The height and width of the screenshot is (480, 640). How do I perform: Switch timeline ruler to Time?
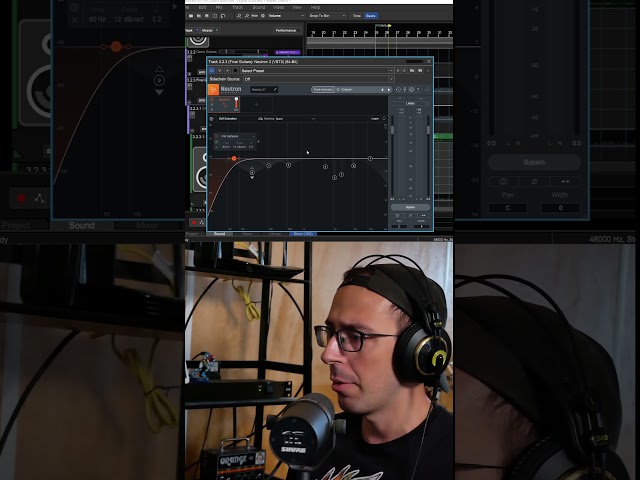click(357, 16)
